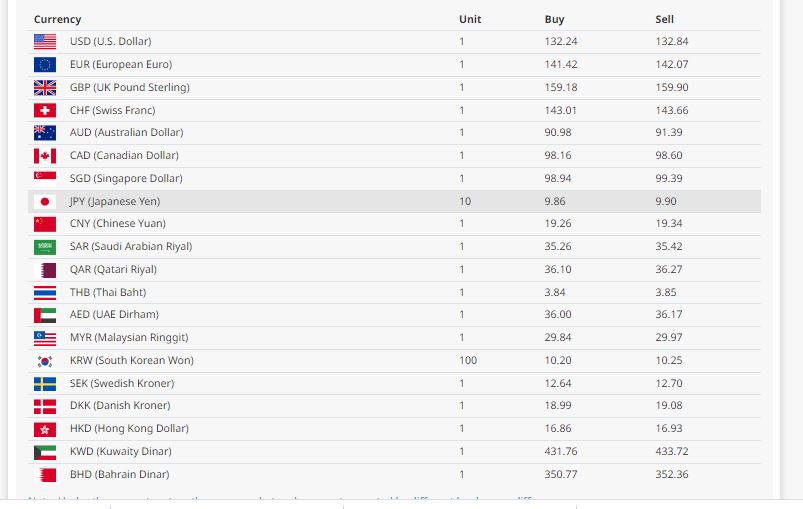Click the U.S. flag icon
The image size is (803, 509).
(45, 42)
